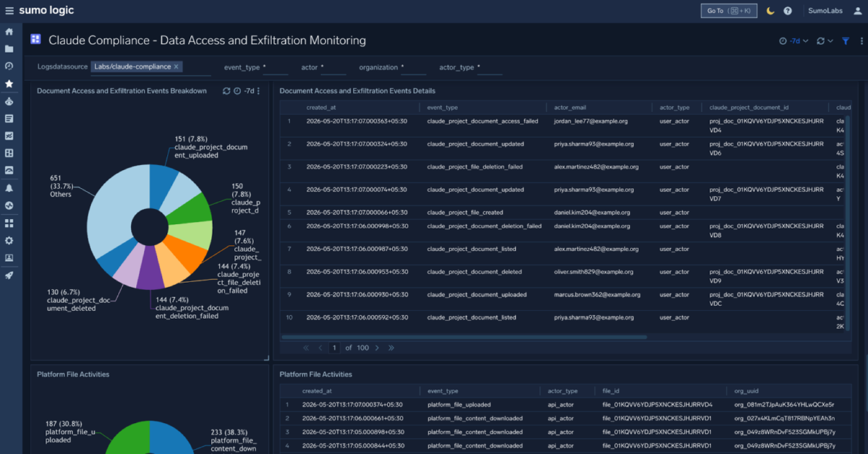868x454 pixels.
Task: Refresh the Events Breakdown panel
Action: click(x=226, y=91)
